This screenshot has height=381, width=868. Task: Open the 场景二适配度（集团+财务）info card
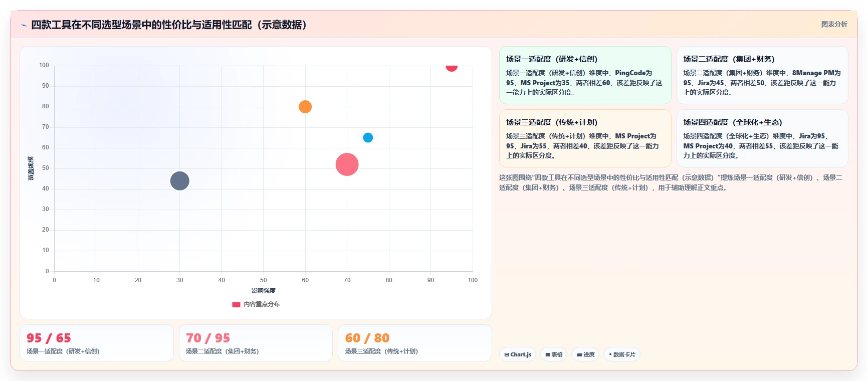(762, 75)
